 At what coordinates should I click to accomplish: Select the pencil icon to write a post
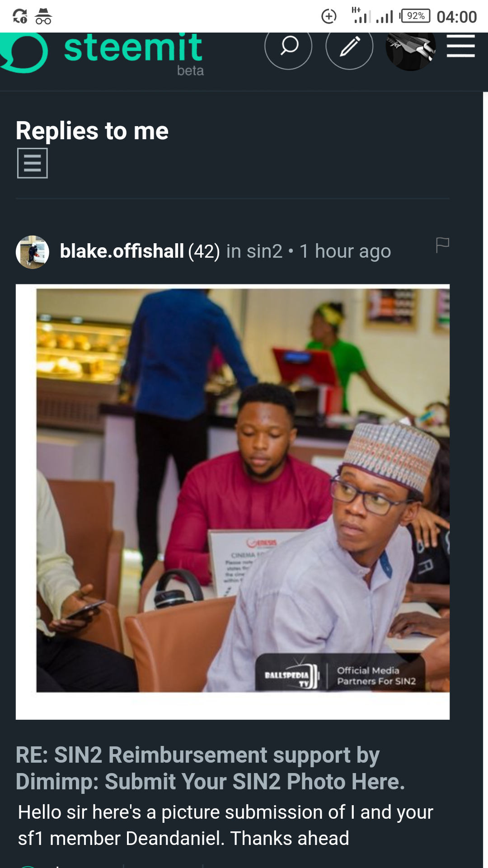349,47
